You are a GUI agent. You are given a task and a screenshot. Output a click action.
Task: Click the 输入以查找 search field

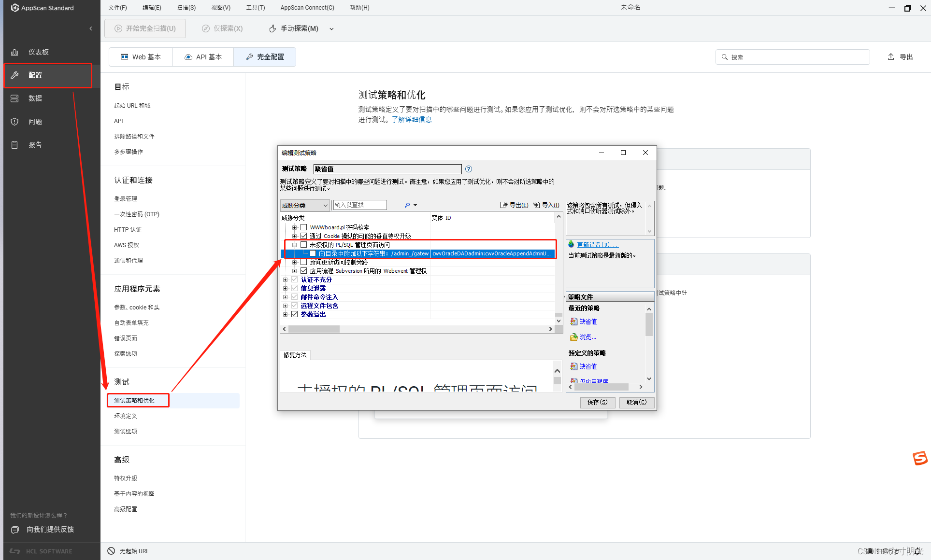click(x=360, y=205)
